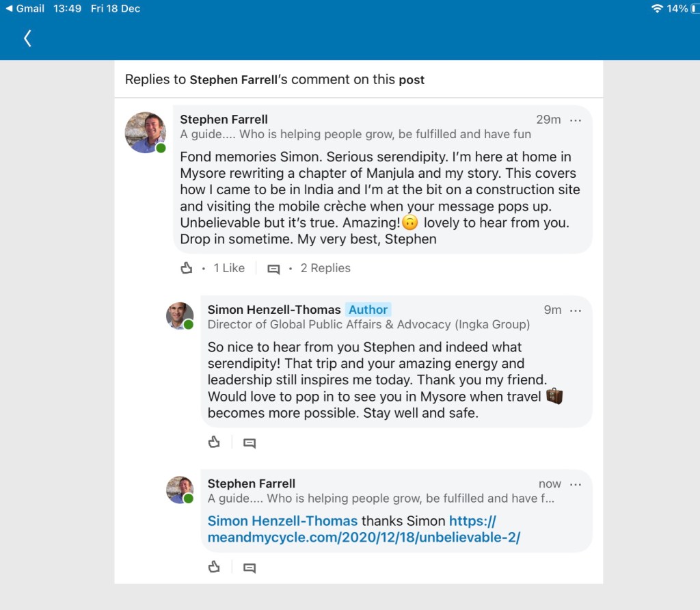Click Simon Henzell-Thomas author name
The height and width of the screenshot is (610, 700).
[x=273, y=310]
